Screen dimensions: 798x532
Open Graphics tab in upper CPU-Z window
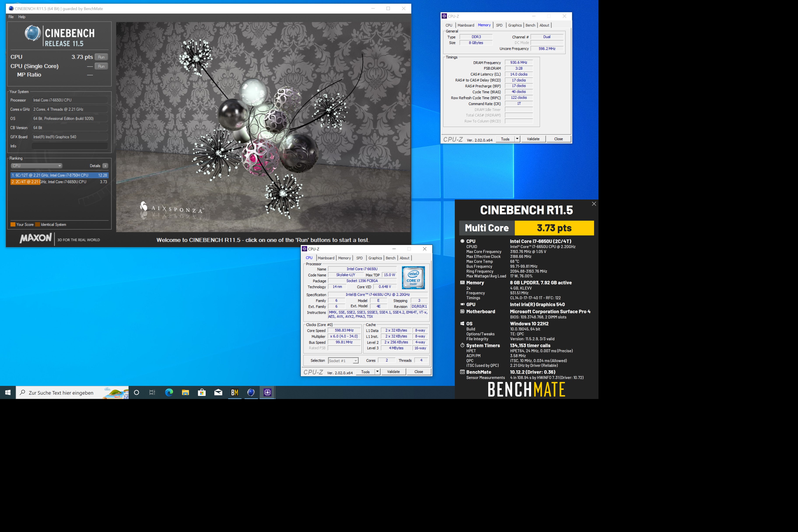[515, 25]
